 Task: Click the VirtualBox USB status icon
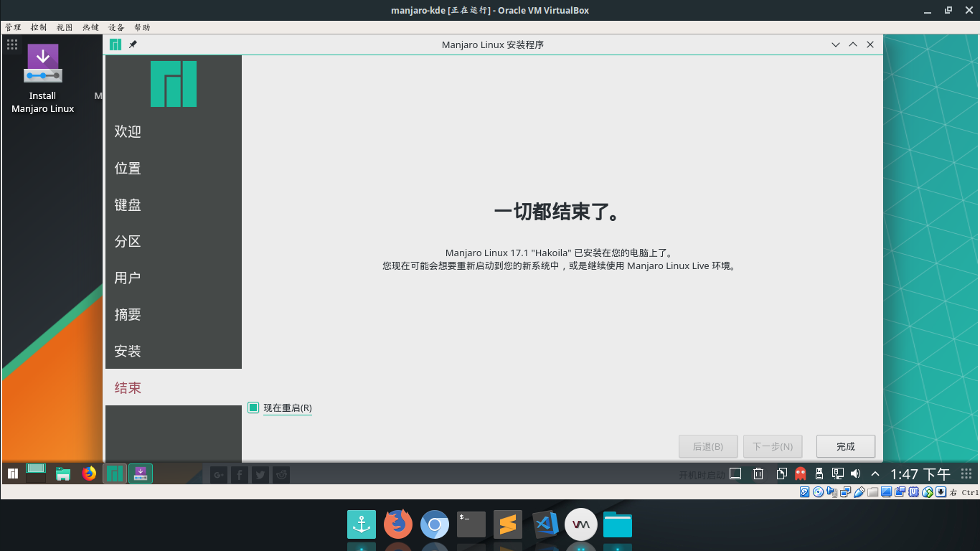pos(859,492)
